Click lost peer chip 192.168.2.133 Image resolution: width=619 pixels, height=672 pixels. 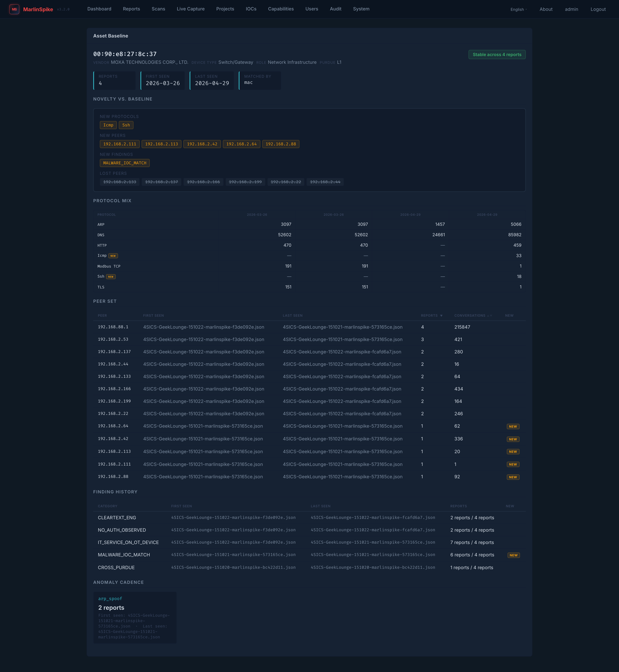click(120, 182)
